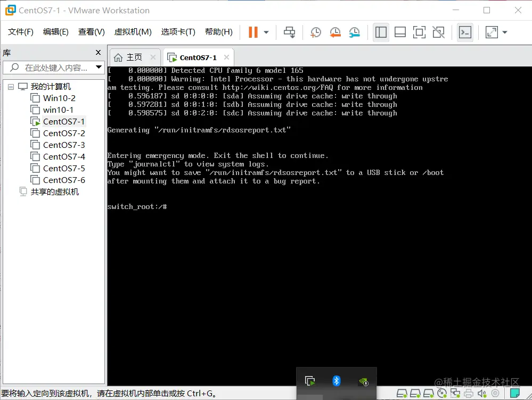Click the third hard disk status icon
The width and height of the screenshot is (532, 400).
(x=429, y=393)
